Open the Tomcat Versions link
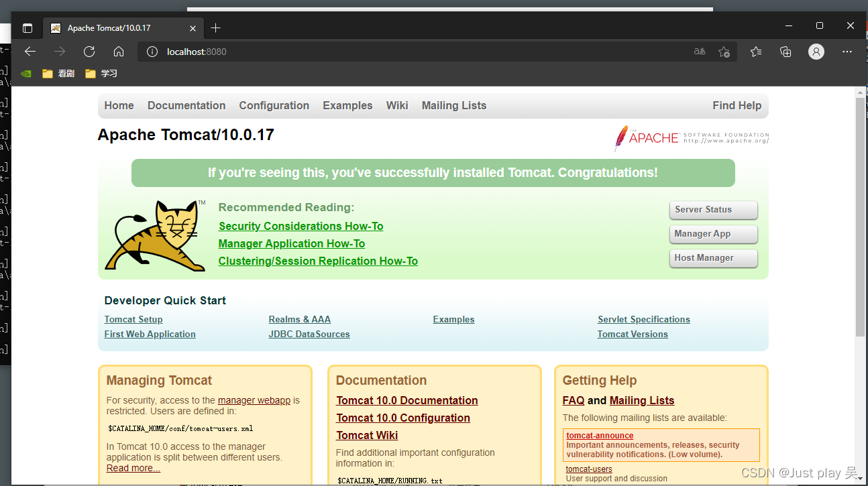The width and height of the screenshot is (868, 486). tap(633, 335)
